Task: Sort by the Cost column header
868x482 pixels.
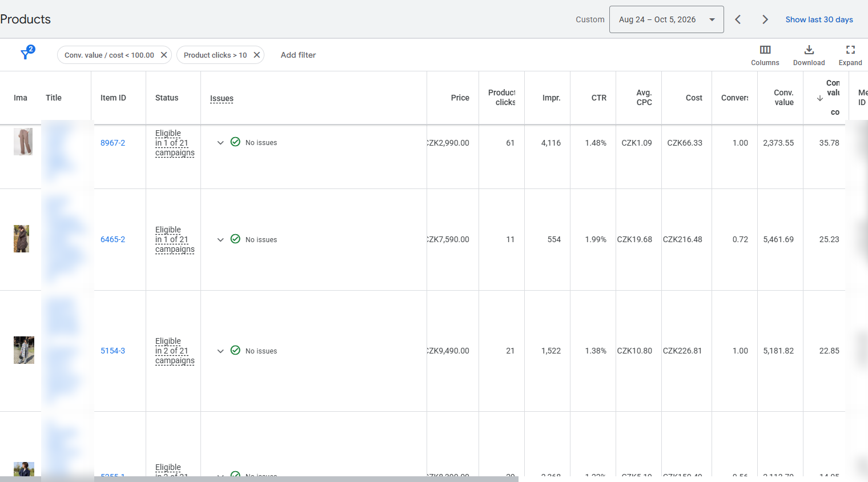Action: [694, 98]
